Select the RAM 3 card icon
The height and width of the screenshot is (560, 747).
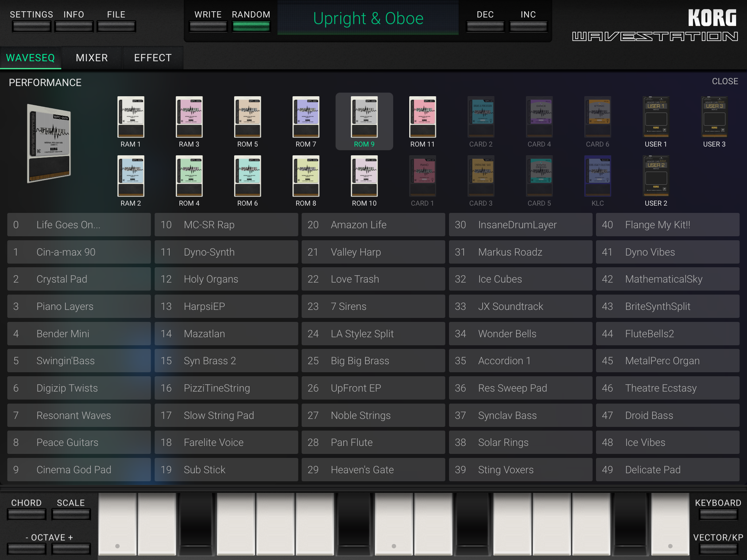click(189, 117)
